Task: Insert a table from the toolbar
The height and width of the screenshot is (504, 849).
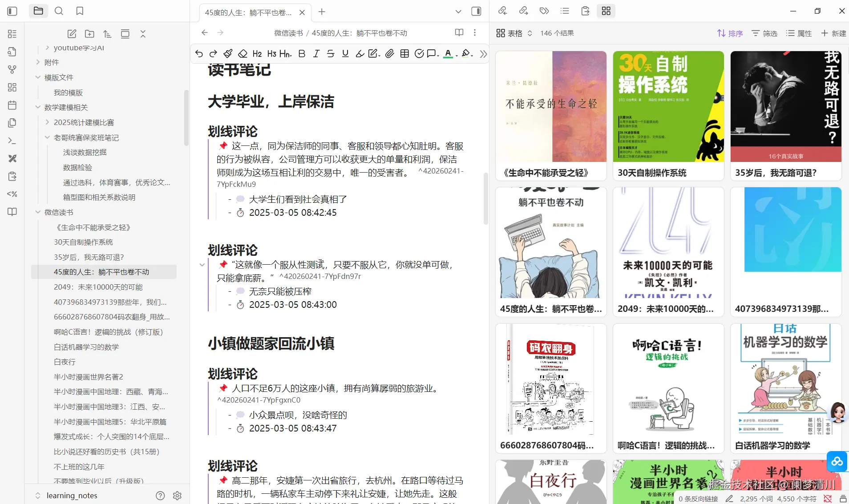Action: (x=404, y=54)
